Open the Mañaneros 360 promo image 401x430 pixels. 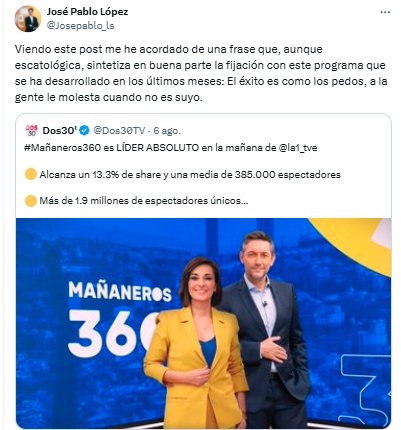pyautogui.click(x=203, y=323)
